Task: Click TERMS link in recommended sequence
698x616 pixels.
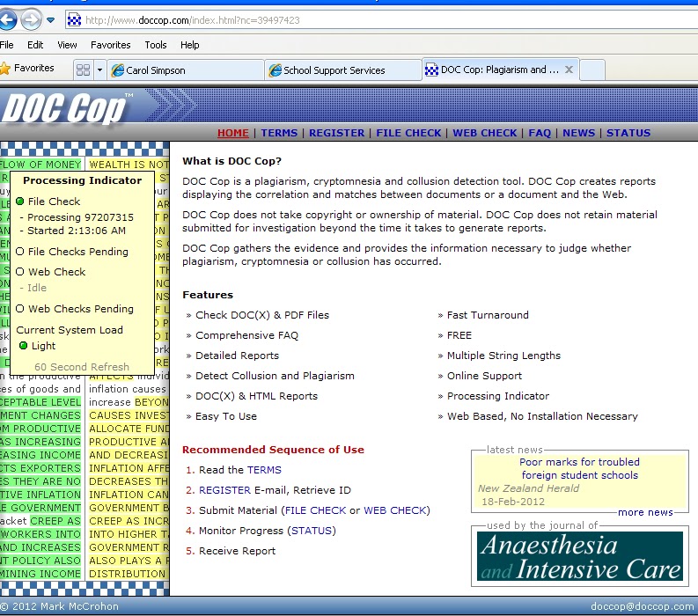Action: (264, 470)
